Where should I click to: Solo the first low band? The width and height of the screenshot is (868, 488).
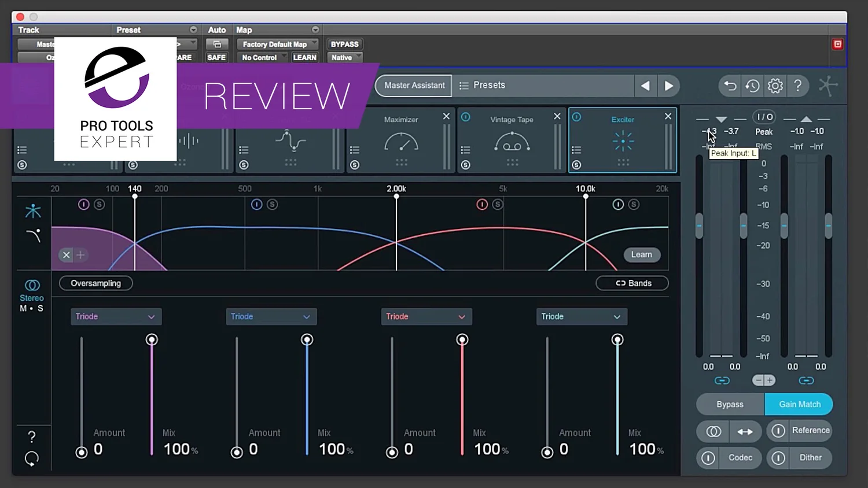pyautogui.click(x=100, y=204)
